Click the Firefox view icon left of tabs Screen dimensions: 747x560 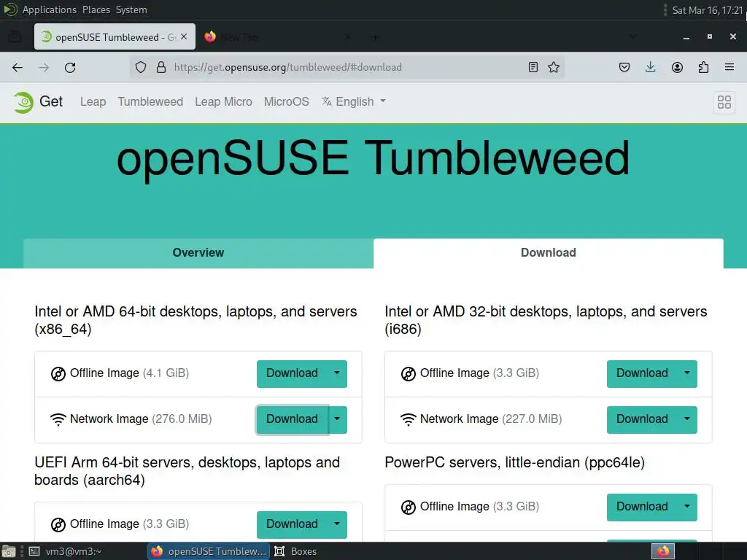click(15, 36)
